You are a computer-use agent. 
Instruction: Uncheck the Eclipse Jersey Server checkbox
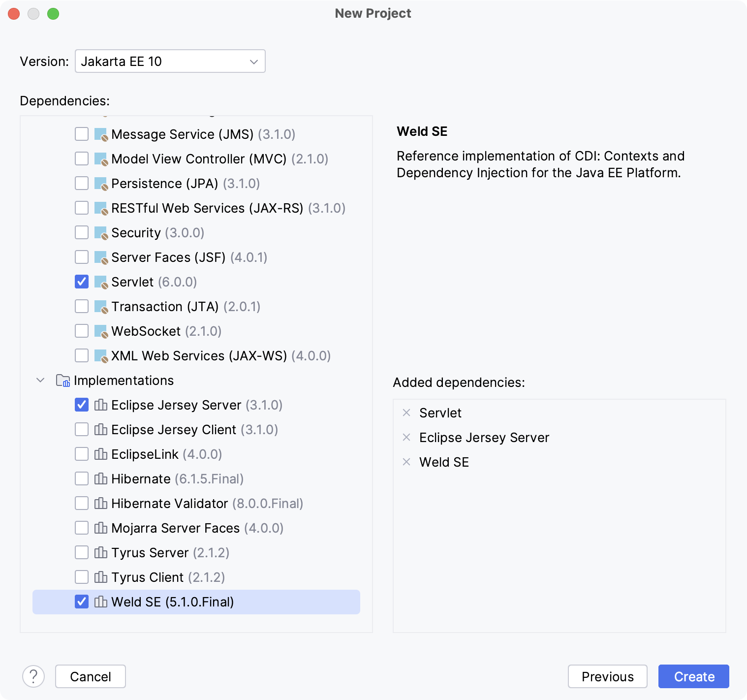(x=82, y=405)
